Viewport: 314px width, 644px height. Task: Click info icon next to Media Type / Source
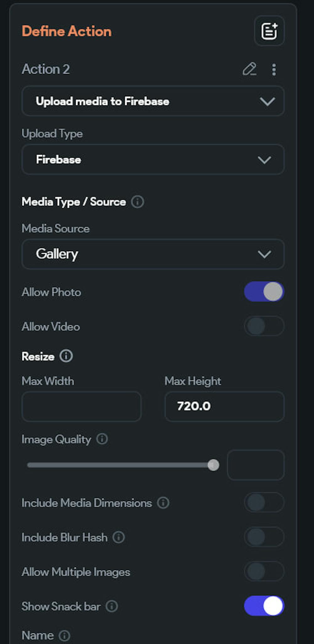(138, 202)
